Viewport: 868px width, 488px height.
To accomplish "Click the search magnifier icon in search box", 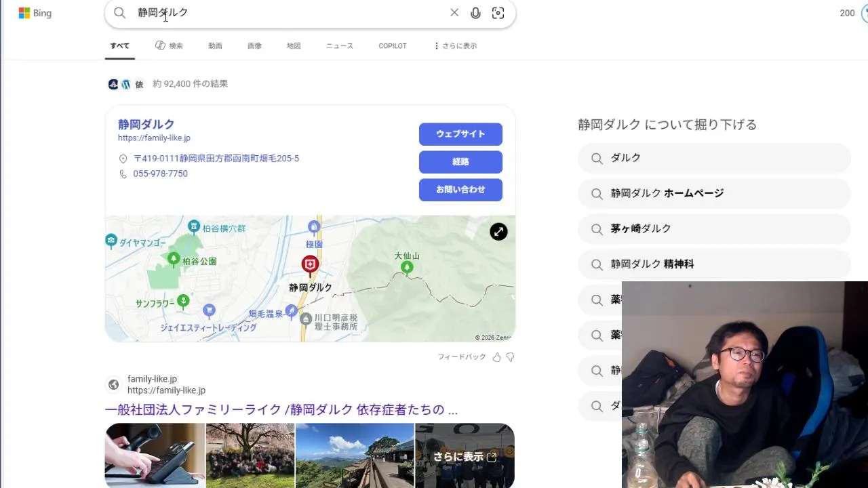I will [x=120, y=13].
